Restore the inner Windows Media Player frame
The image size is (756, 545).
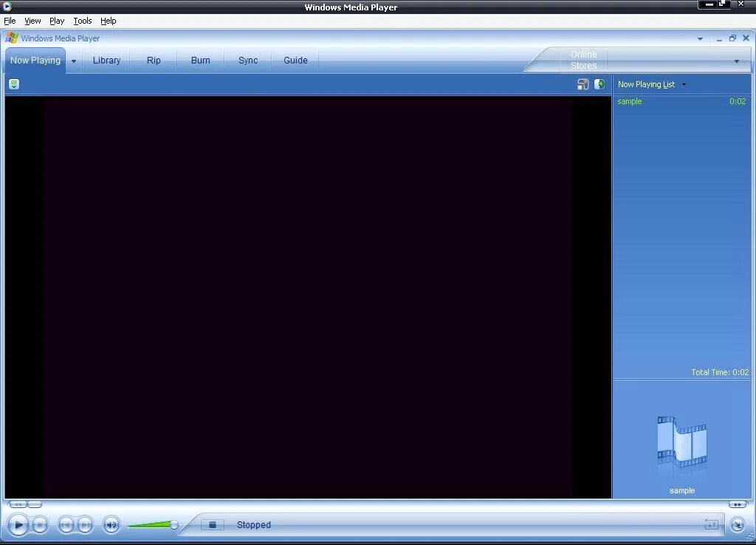pos(732,38)
